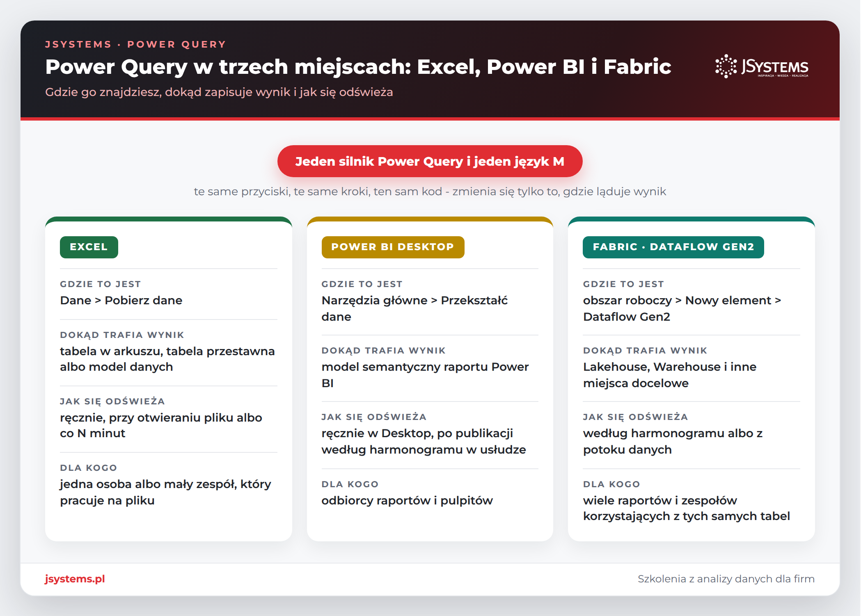Click 'Szkolenia z analizy danych dla firm' footer text
This screenshot has width=861, height=616.
coord(726,579)
